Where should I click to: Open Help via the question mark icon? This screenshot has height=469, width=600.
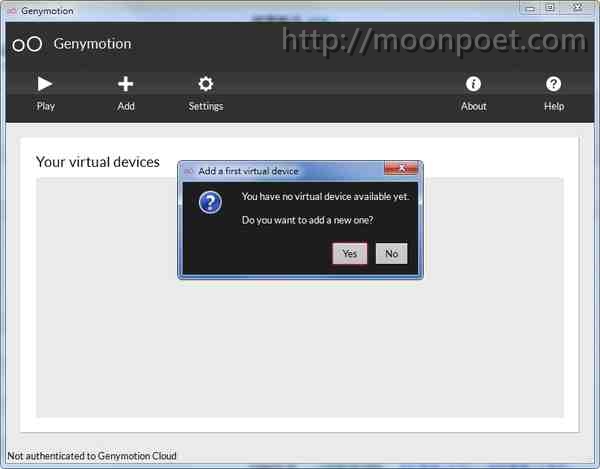554,84
